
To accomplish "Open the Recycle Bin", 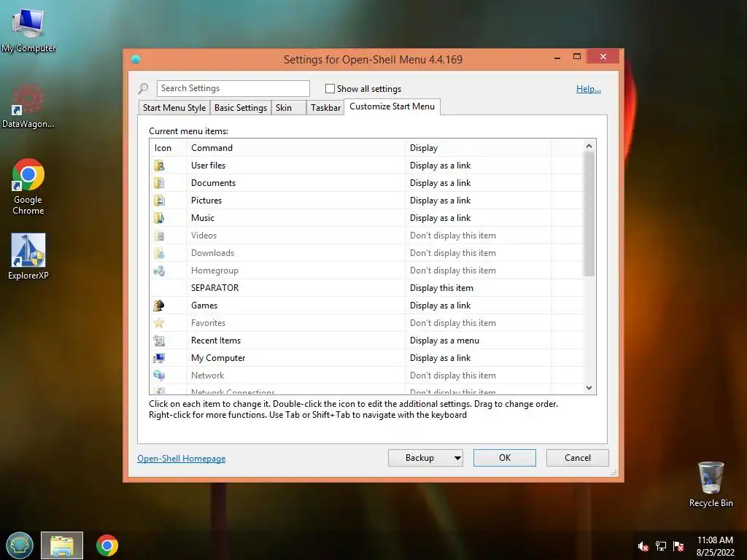I will (711, 484).
